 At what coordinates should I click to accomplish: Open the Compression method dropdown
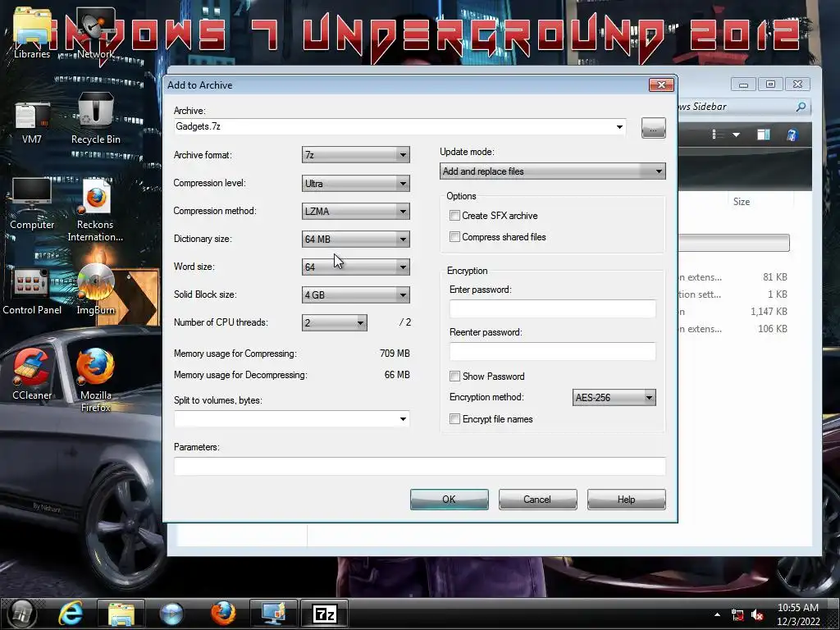point(356,211)
